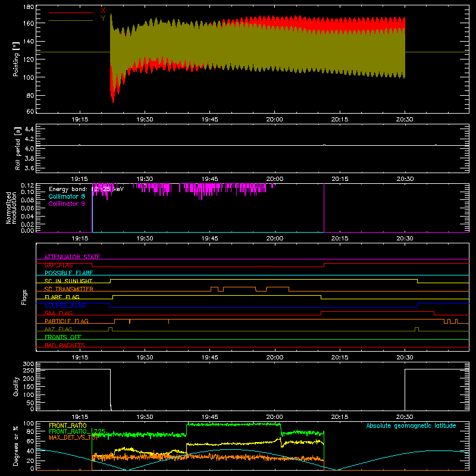Click the BAD_PACKETS label
The image size is (476, 476).
click(x=65, y=345)
